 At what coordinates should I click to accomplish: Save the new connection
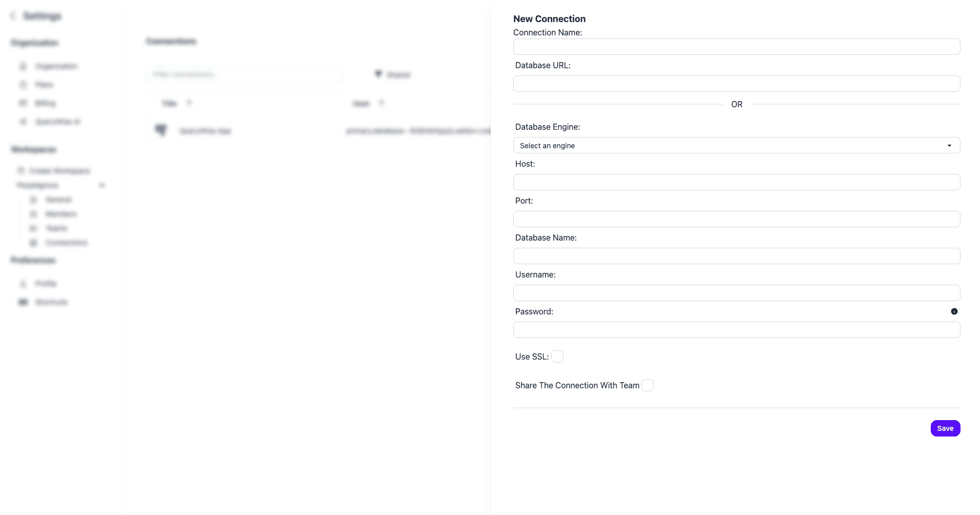point(945,428)
